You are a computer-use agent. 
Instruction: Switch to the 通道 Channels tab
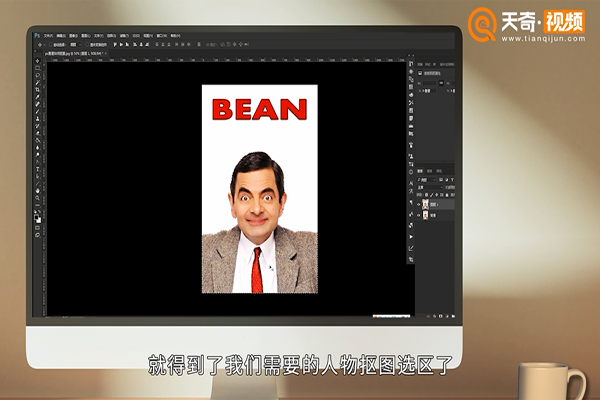[429, 171]
